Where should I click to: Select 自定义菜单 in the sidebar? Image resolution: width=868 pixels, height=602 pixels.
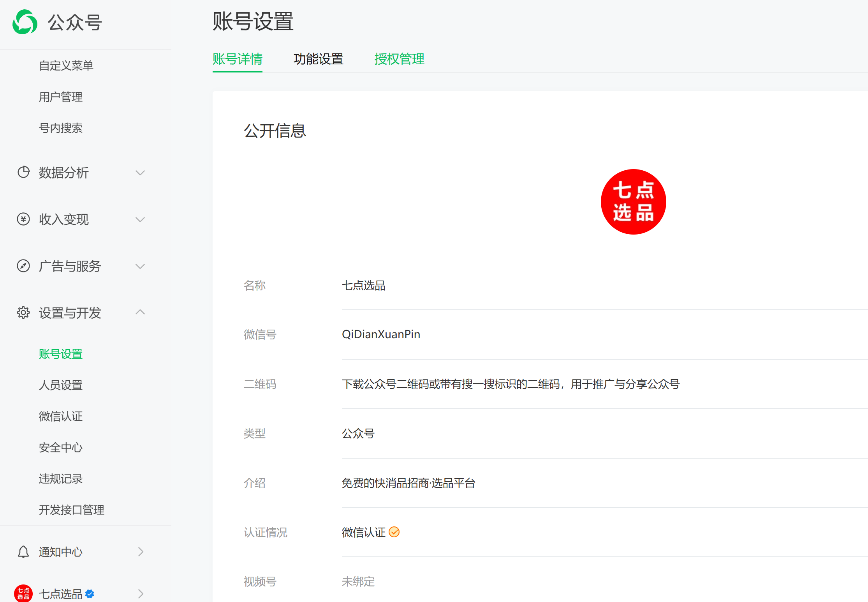[66, 65]
